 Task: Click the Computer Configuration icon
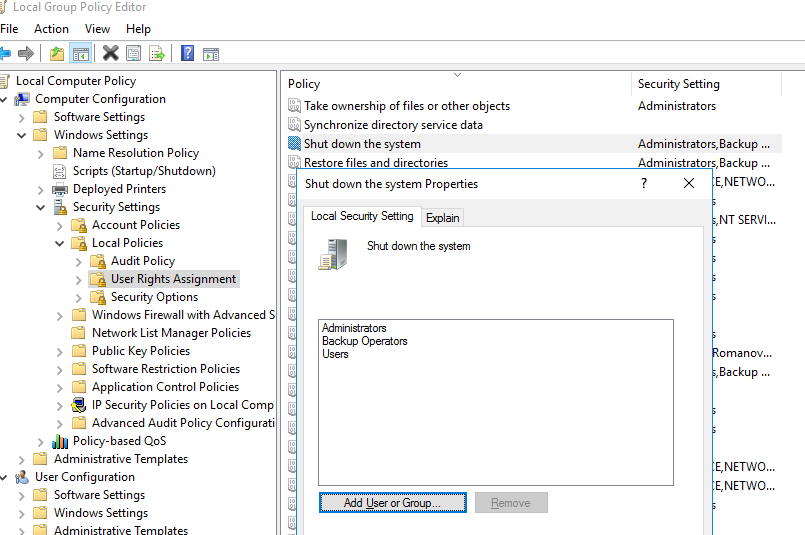[x=22, y=99]
